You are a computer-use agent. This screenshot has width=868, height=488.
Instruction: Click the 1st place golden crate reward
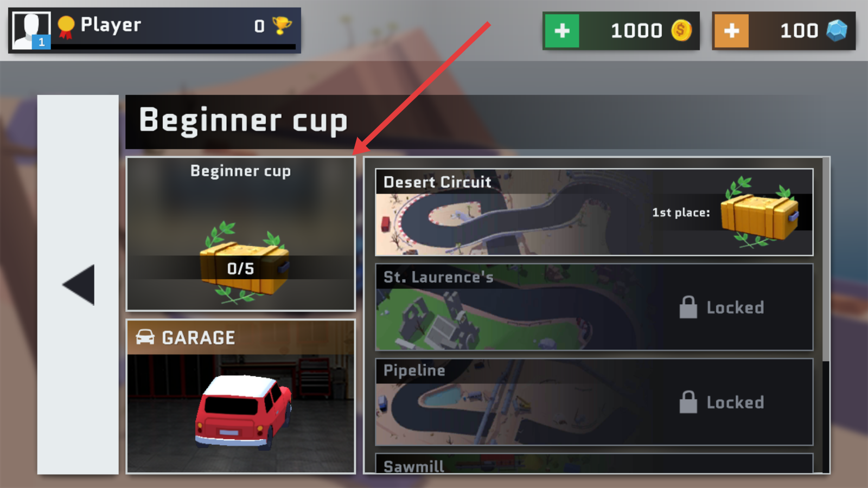point(759,213)
